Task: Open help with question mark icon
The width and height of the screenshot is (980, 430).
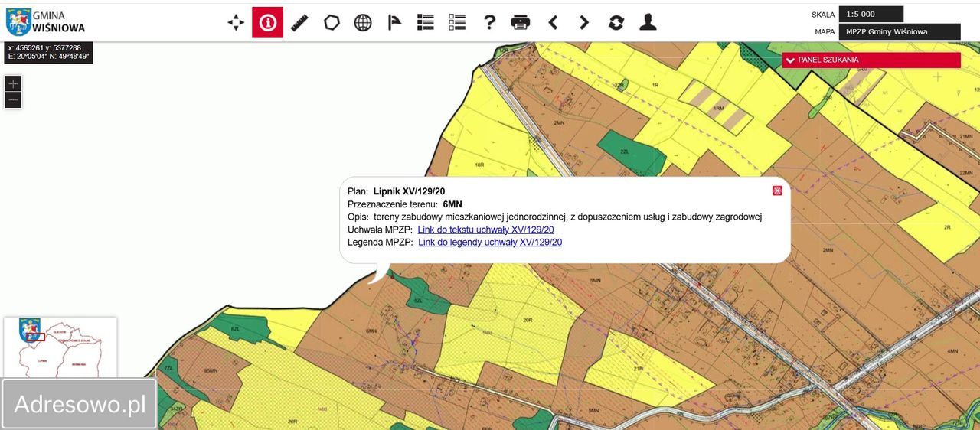Action: point(489,22)
